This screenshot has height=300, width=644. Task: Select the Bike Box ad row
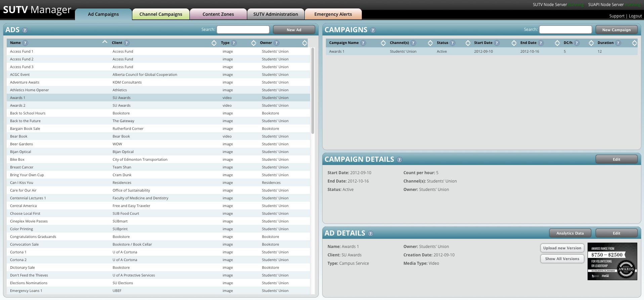[159, 159]
